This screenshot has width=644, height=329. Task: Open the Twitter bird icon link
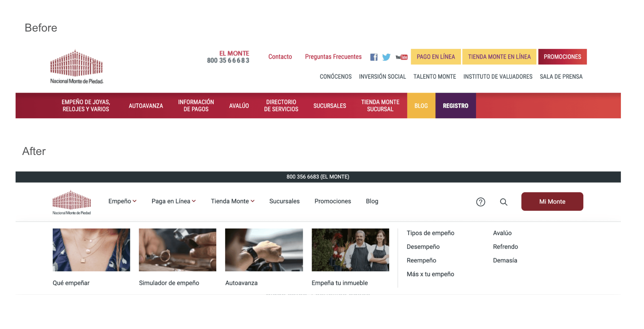click(386, 57)
